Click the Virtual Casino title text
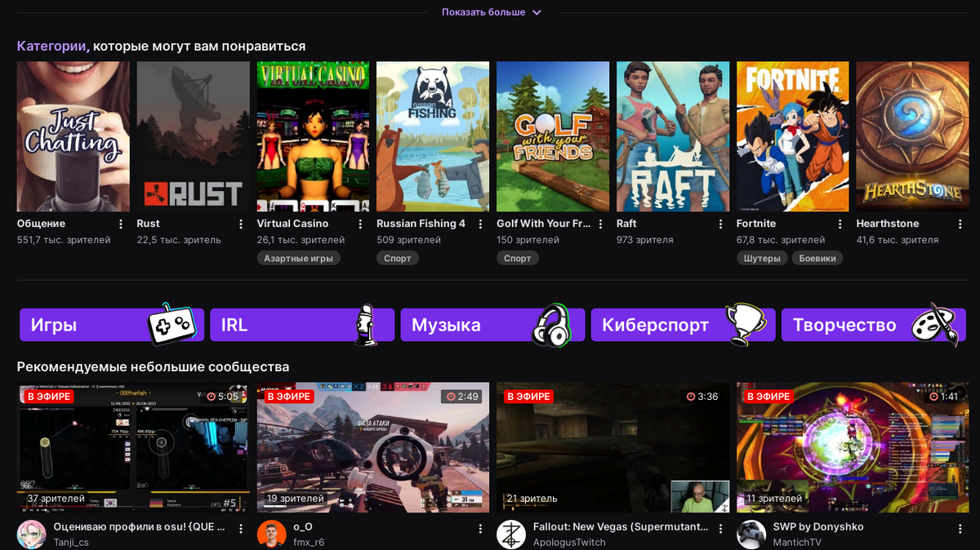Viewport: 980px width, 550px height. (x=293, y=224)
